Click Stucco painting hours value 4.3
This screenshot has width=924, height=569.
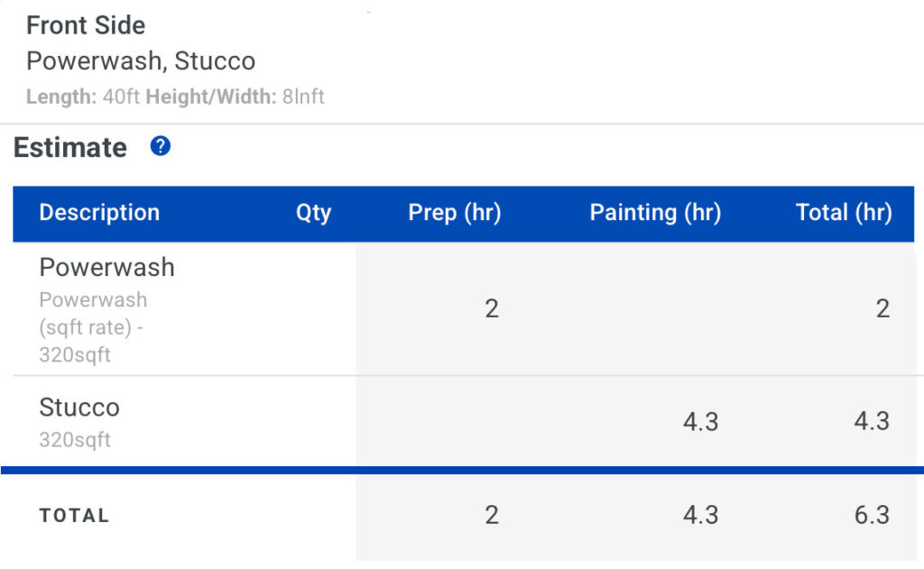[700, 422]
